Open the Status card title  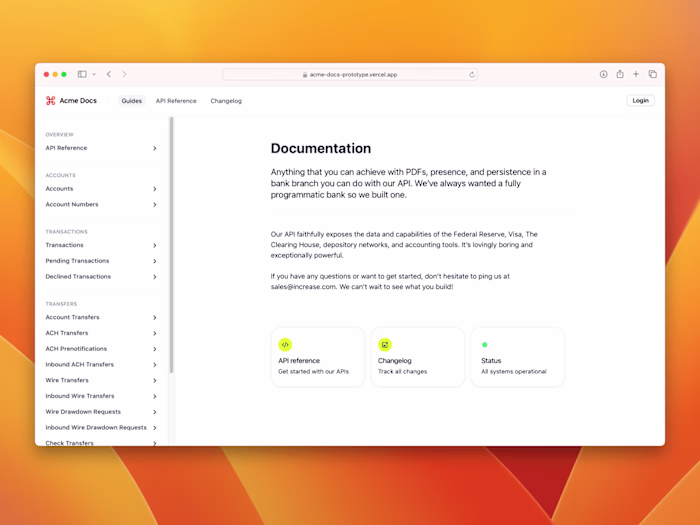pyautogui.click(x=491, y=361)
